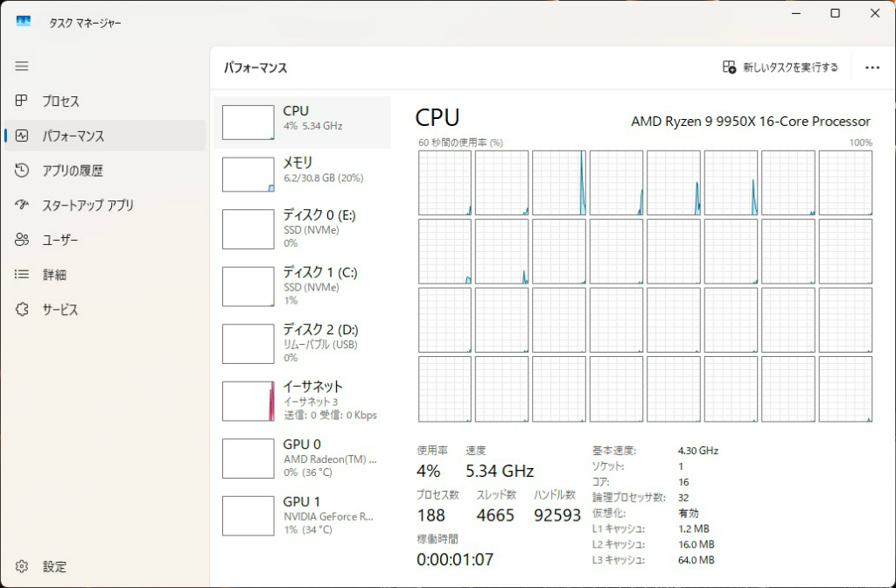Select GPU 1 NVIDIA GeForce entry
The width and height of the screenshot is (896, 588).
[x=302, y=514]
